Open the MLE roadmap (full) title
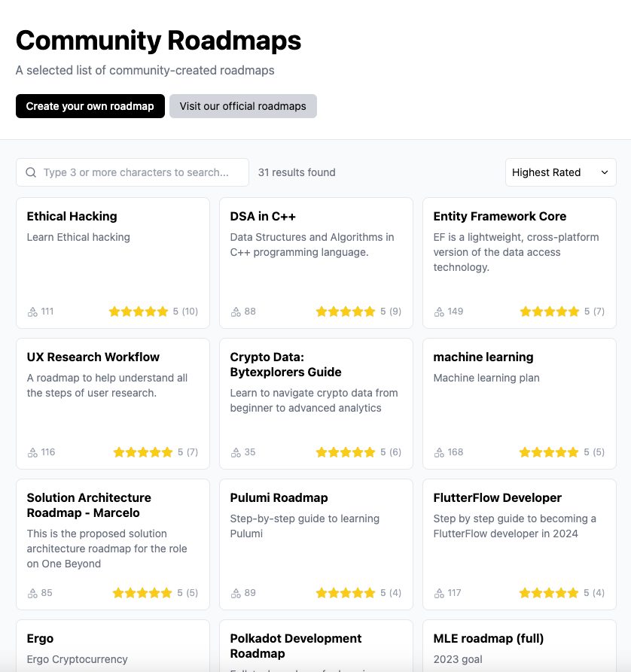 (x=489, y=639)
